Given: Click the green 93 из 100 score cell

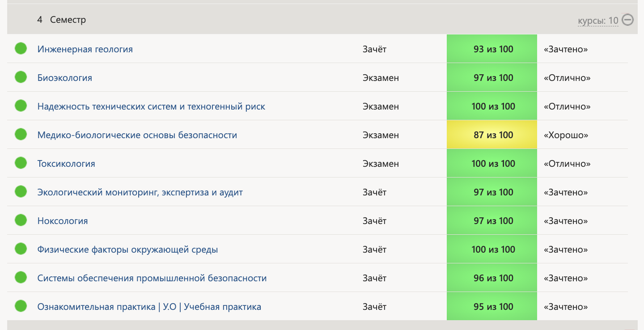Looking at the screenshot, I should [x=492, y=49].
